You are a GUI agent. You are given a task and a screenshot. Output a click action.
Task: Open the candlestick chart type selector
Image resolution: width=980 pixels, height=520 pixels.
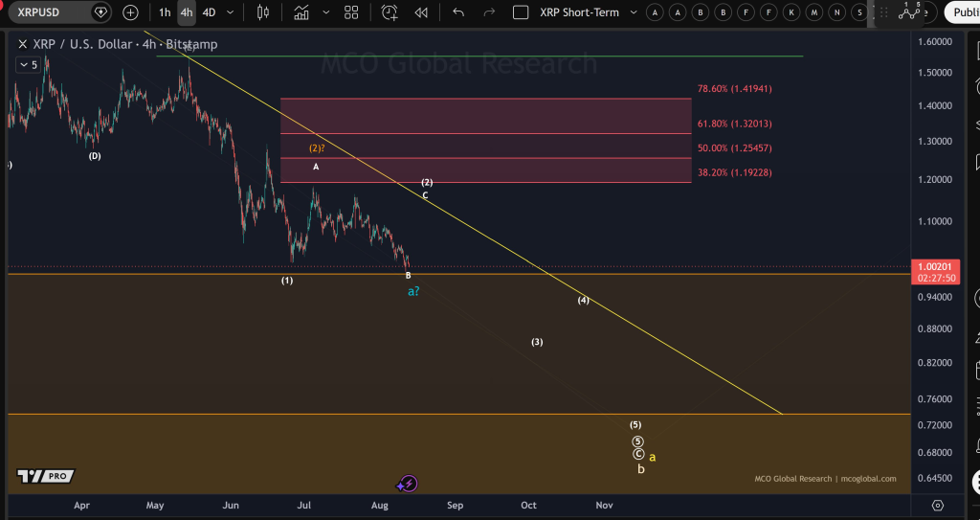[x=263, y=11]
